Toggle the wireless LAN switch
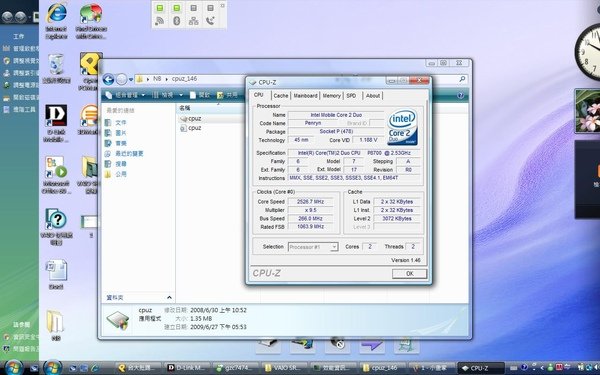Image resolution: width=600 pixels, height=375 pixels. coord(160,8)
